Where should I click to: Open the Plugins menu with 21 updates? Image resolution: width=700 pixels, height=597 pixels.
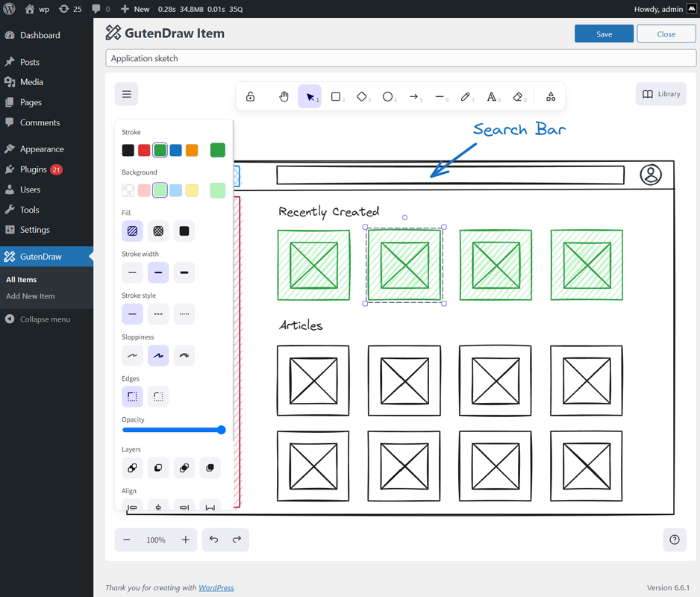46,169
